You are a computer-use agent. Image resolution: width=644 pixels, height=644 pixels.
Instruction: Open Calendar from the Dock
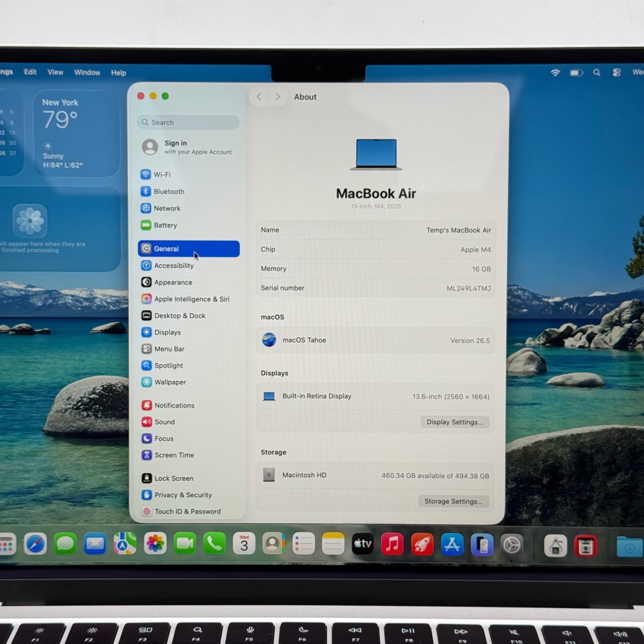tap(244, 544)
